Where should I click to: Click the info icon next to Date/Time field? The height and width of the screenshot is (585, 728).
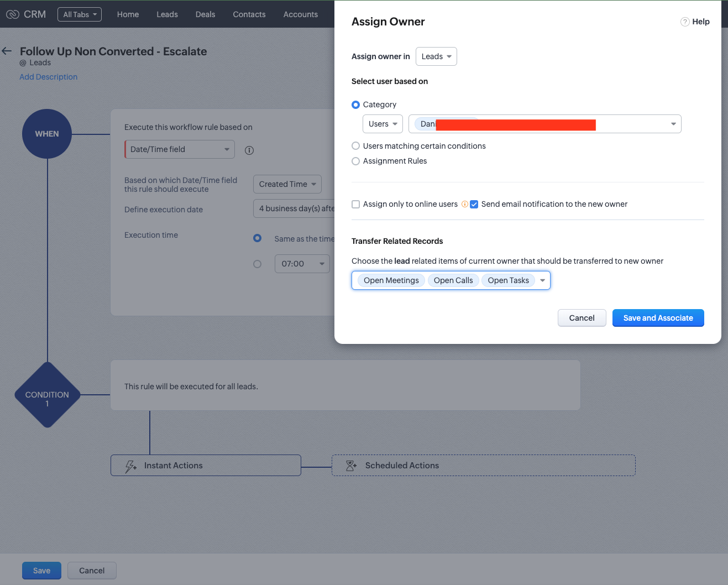click(249, 150)
